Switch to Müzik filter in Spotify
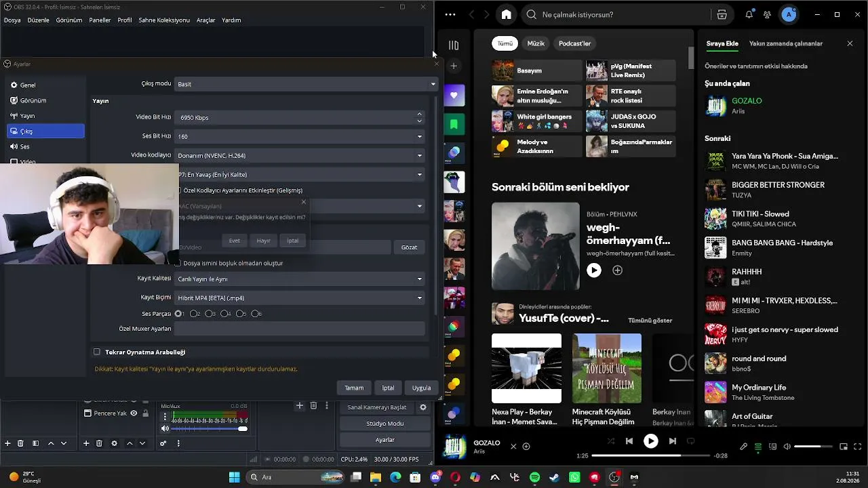Screen dimensions: 868x488 (x=536, y=43)
